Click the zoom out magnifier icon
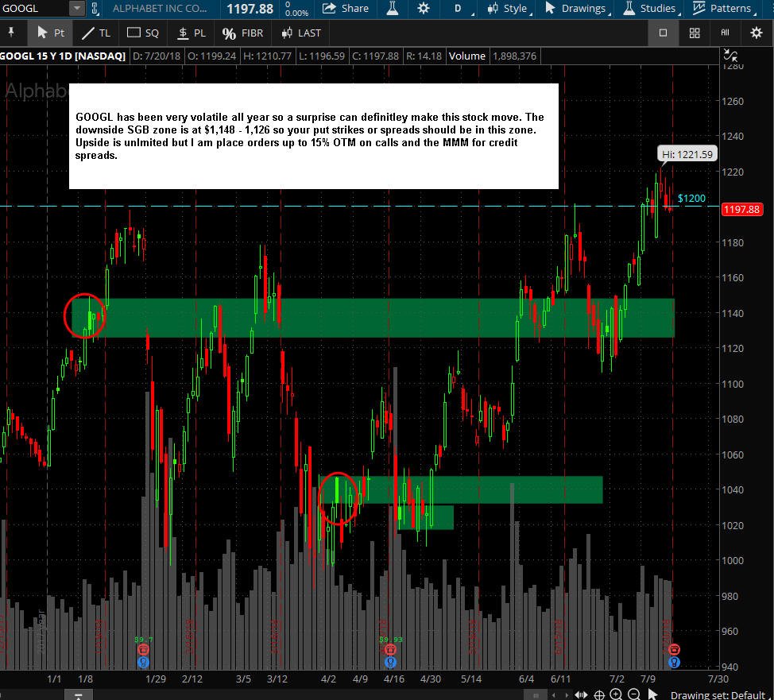Viewport: 774px width, 700px height. tap(634, 694)
